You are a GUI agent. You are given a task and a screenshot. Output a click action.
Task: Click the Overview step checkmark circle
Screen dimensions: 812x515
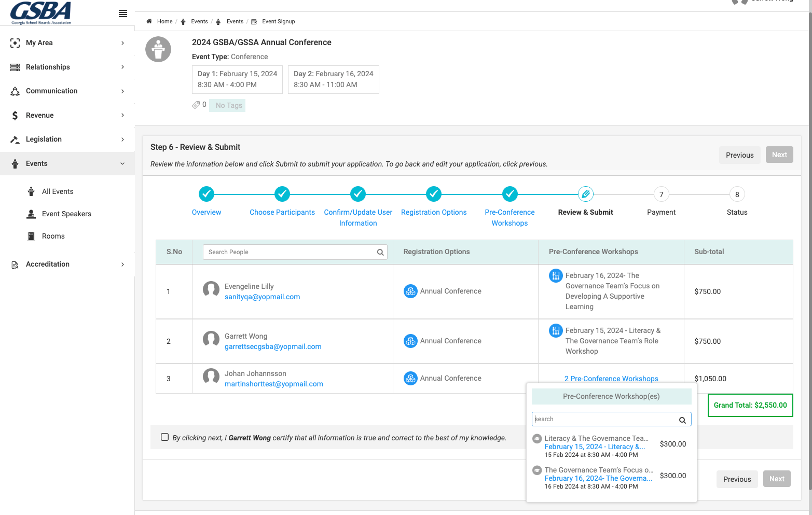207,194
